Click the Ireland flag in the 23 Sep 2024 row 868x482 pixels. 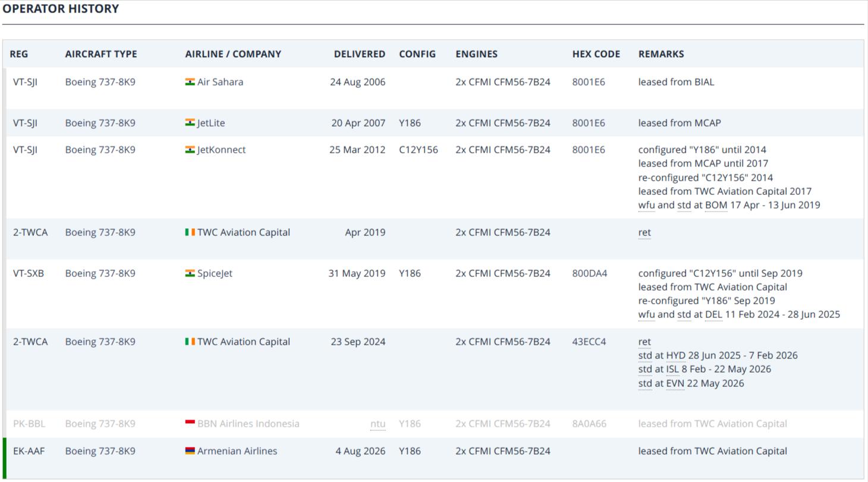(190, 342)
